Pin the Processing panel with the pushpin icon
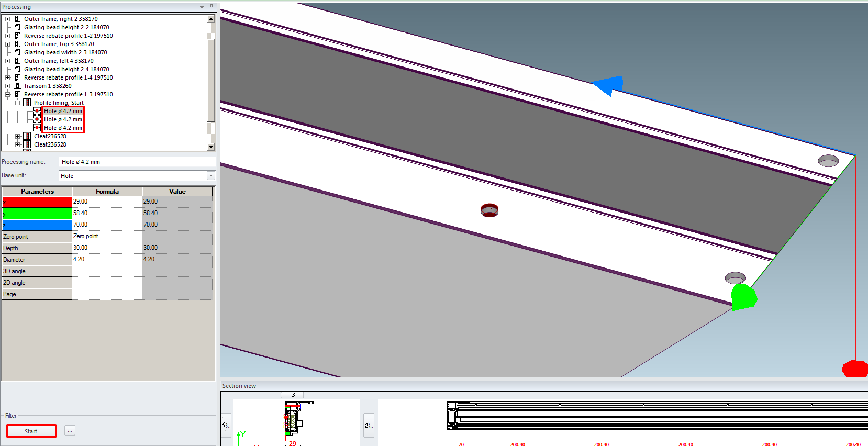Viewport: 868px width, 446px height. 212,7
